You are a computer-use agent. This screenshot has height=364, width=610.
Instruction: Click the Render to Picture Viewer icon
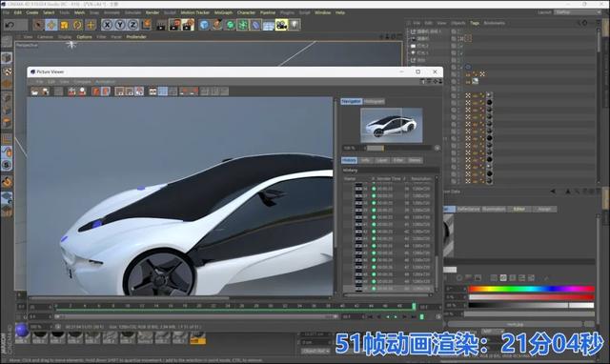point(174,25)
